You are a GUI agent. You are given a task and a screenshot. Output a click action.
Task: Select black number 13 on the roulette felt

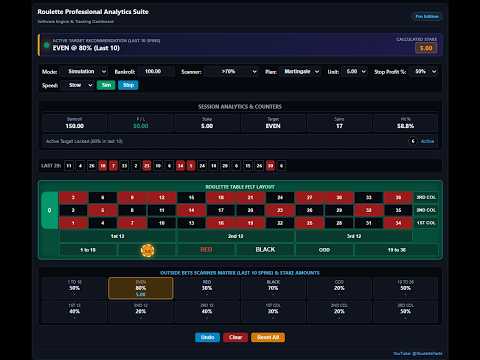pyautogui.click(x=191, y=223)
